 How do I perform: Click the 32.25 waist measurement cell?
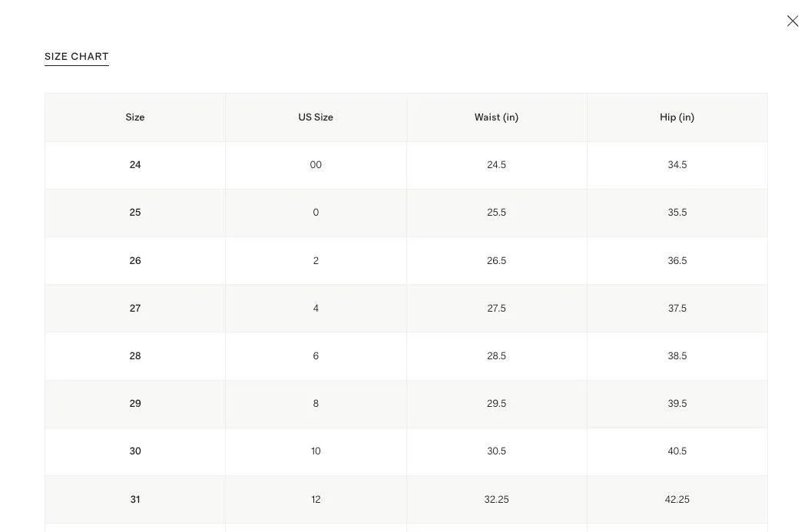click(x=497, y=500)
